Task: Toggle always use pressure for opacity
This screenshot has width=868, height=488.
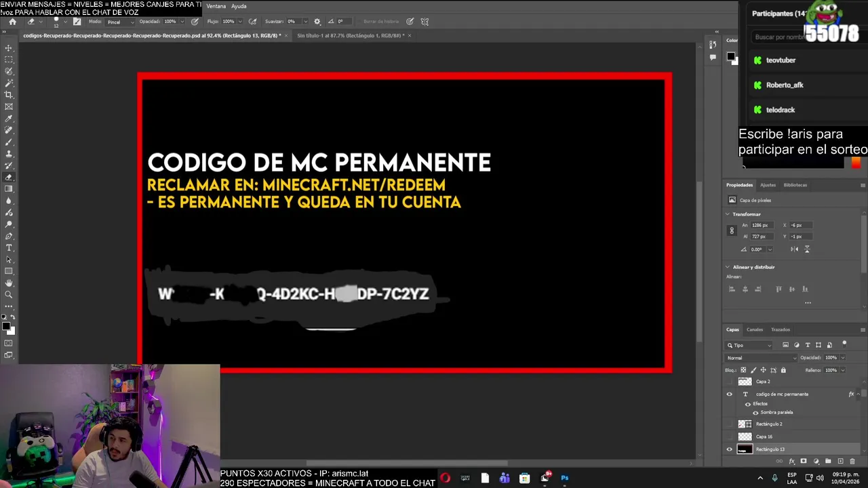Action: click(x=195, y=21)
